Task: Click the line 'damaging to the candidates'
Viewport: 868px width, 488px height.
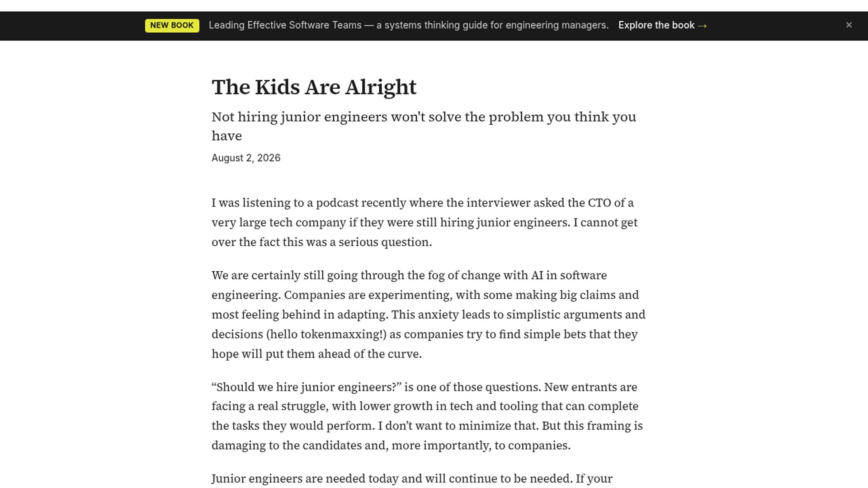Action: pyautogui.click(x=391, y=446)
